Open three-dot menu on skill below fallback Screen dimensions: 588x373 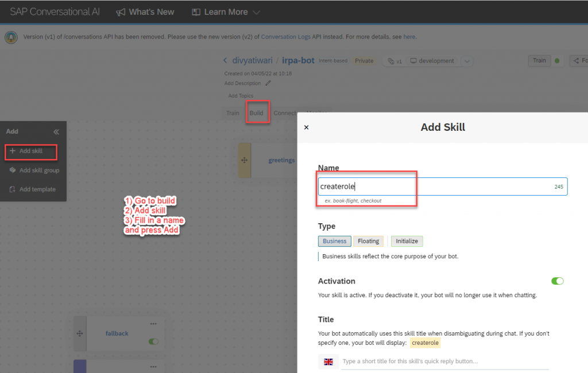coord(153,367)
